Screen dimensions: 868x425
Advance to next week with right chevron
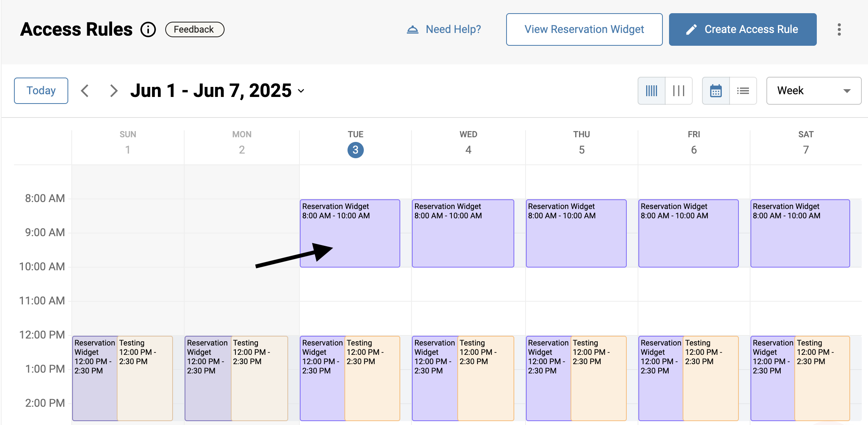click(113, 90)
